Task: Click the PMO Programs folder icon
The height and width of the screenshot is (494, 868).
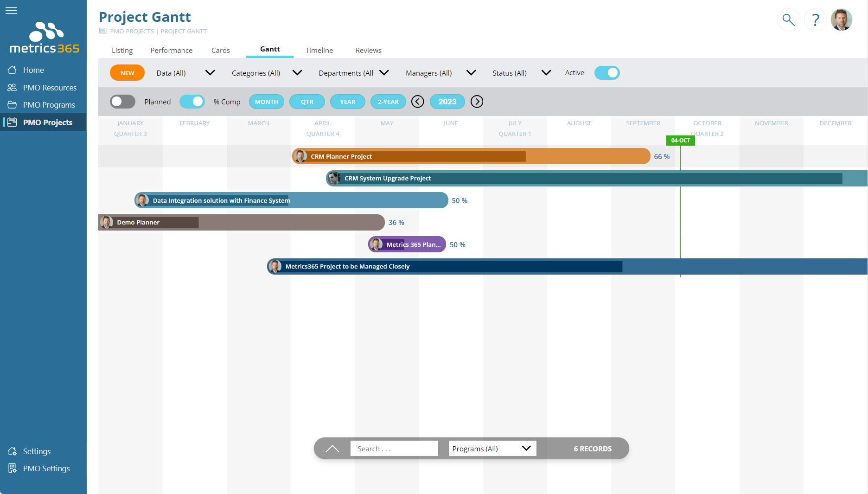Action: (13, 105)
